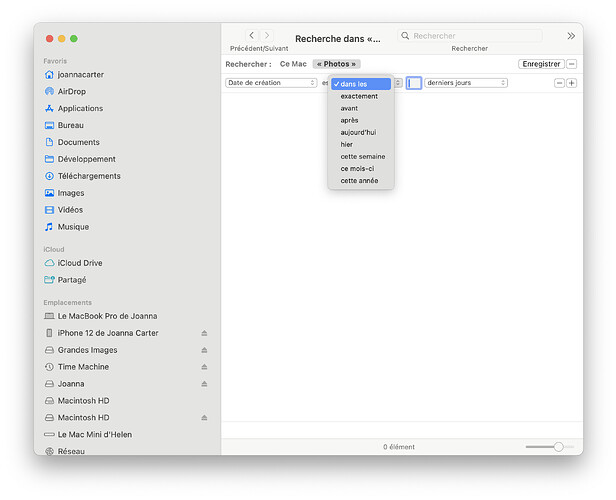Select "aujourd'hui" menu option
Viewport: 616px width, 500px height.
coord(358,132)
